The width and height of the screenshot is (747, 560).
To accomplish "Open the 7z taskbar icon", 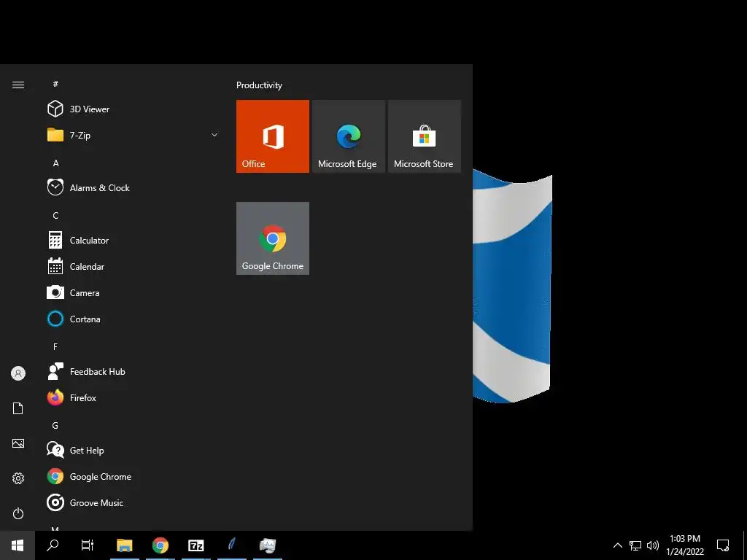I will click(196, 545).
